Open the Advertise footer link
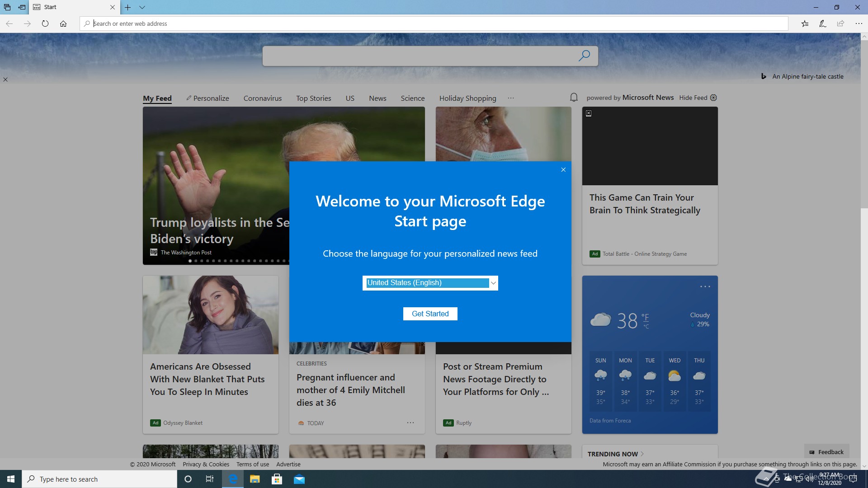The width and height of the screenshot is (868, 488). [x=288, y=464]
